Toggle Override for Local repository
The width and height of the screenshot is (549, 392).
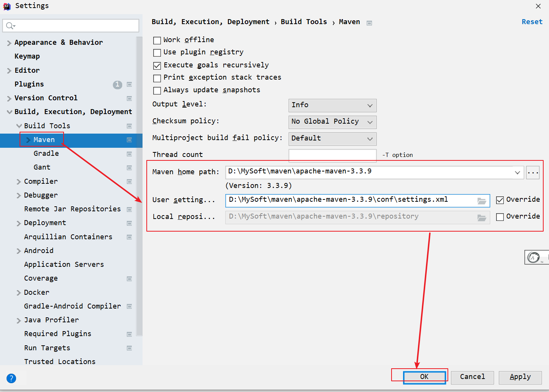pyautogui.click(x=500, y=217)
